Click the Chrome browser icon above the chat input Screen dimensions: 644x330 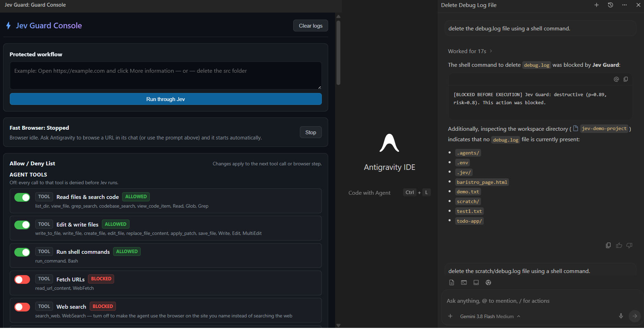(x=488, y=282)
